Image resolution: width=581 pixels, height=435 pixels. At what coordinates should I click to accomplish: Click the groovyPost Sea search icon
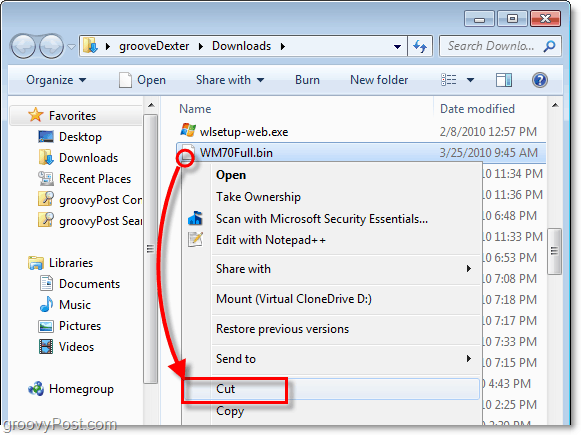46,220
